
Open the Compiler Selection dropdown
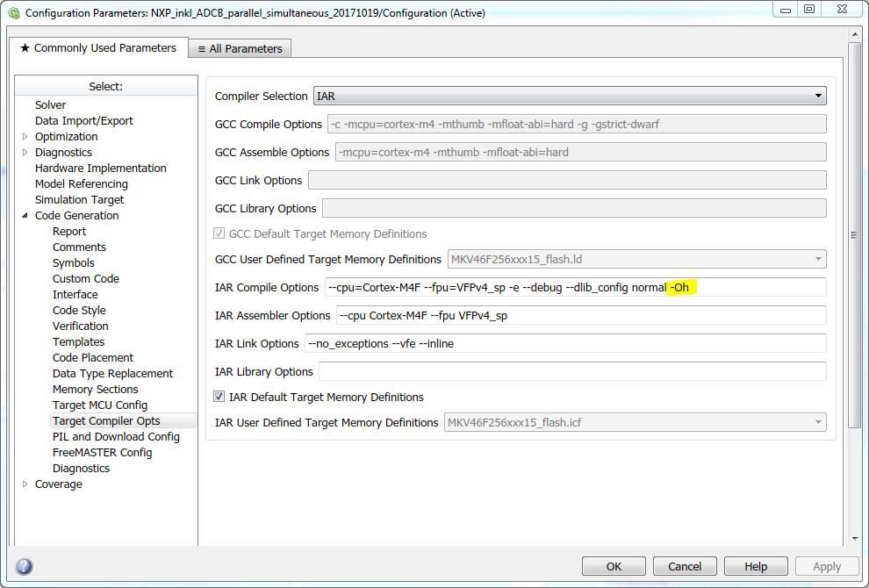[570, 96]
